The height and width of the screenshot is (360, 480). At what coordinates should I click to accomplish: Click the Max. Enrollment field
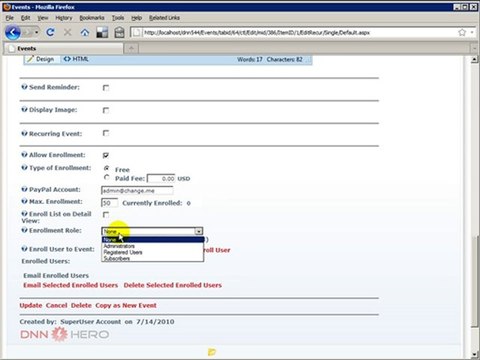tap(109, 203)
